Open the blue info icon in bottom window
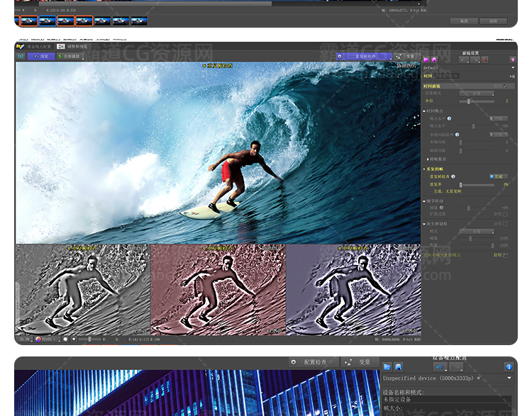Screen dimensions: 532x416 pos(509,367)
